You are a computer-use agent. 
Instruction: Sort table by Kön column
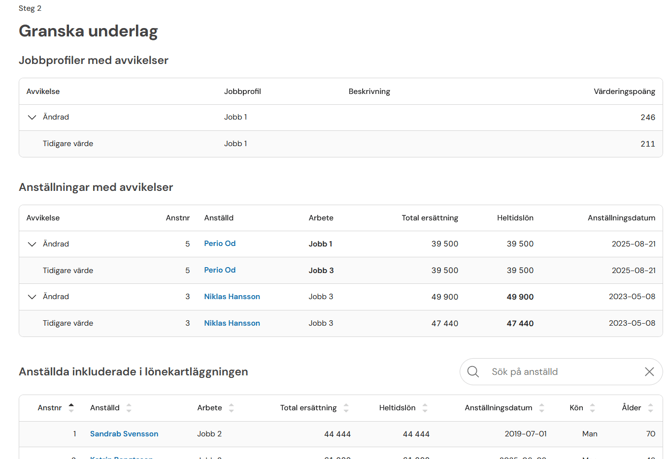pos(592,408)
